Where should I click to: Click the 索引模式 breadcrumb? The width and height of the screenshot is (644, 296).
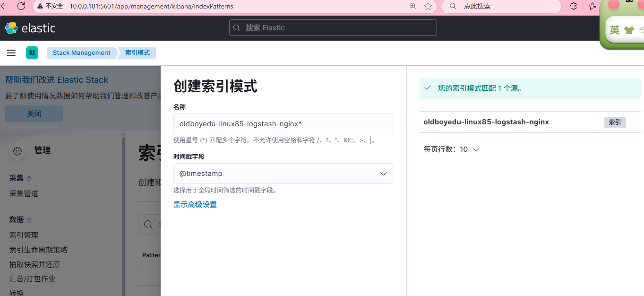[137, 53]
